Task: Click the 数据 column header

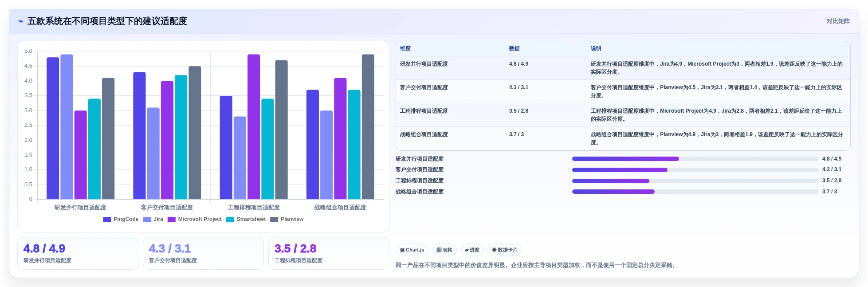Action: coord(514,49)
